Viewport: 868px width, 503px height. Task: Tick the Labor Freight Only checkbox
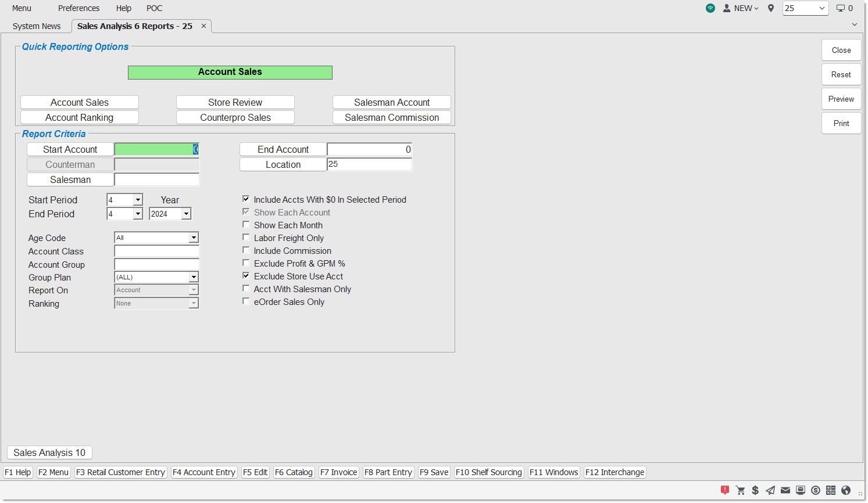coord(246,238)
